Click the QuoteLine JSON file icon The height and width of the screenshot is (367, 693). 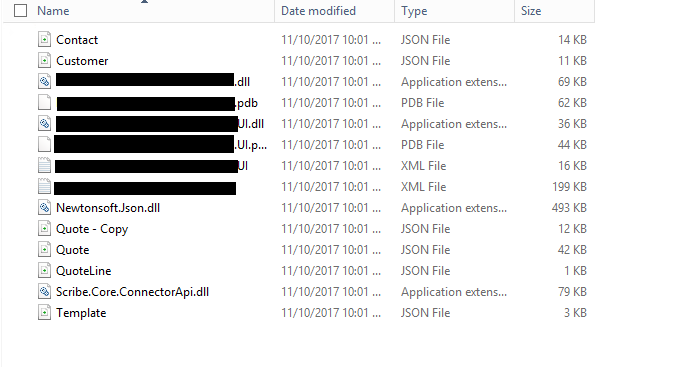point(44,271)
